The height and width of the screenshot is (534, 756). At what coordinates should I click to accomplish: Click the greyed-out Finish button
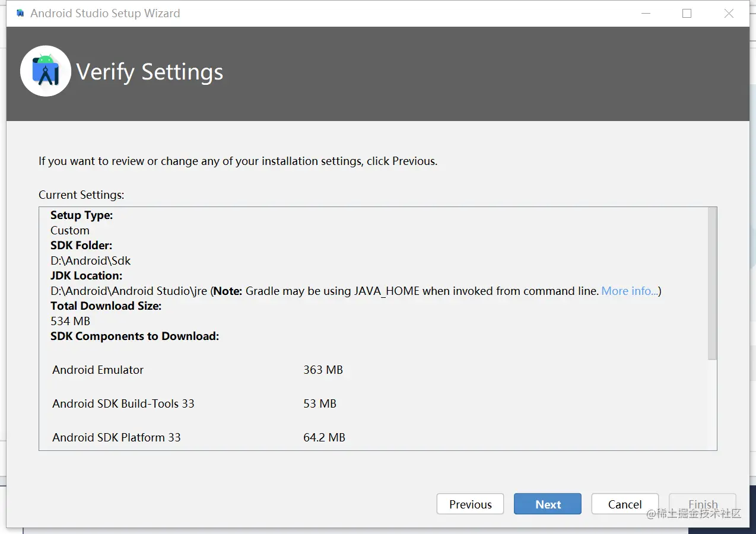pos(703,504)
